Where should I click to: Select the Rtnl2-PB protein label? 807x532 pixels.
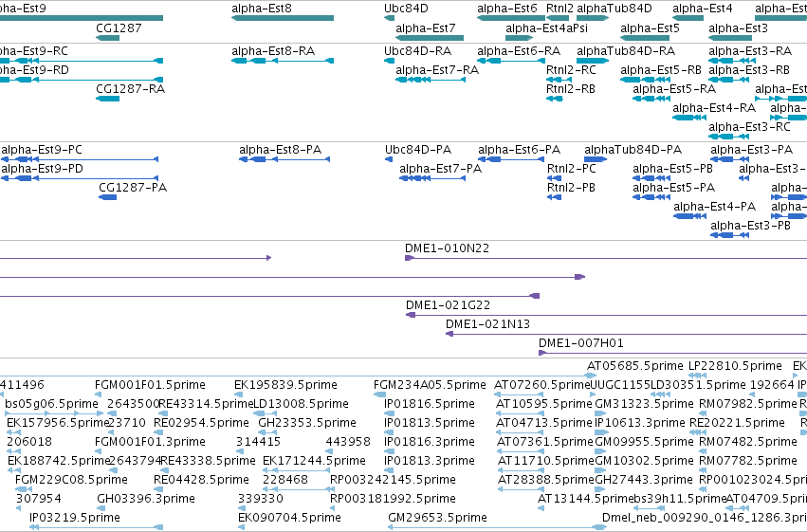571,187
